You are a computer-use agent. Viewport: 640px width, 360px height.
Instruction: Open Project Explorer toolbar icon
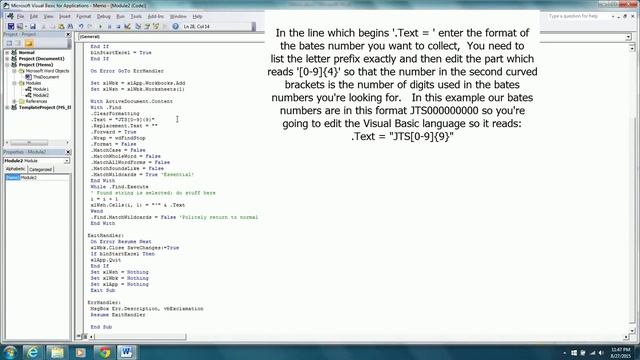point(138,26)
